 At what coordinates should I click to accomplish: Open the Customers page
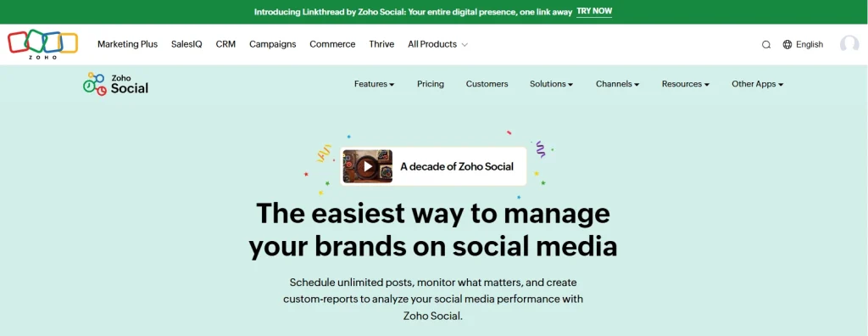487,84
